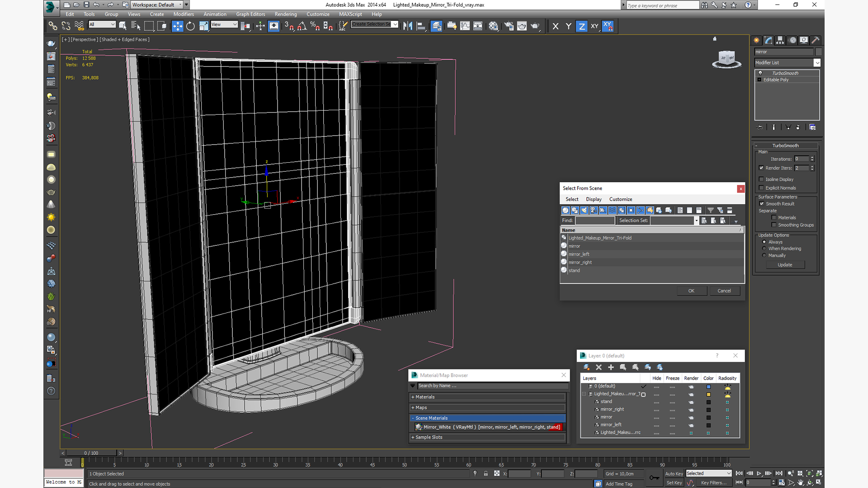Viewport: 868px width, 488px height.
Task: Switch to the Hierarchy command panel tab
Action: pos(780,40)
